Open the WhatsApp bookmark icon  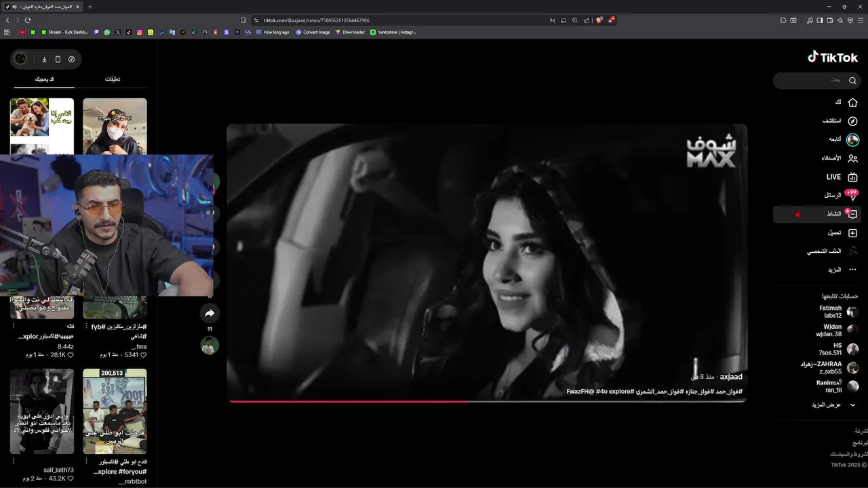107,32
